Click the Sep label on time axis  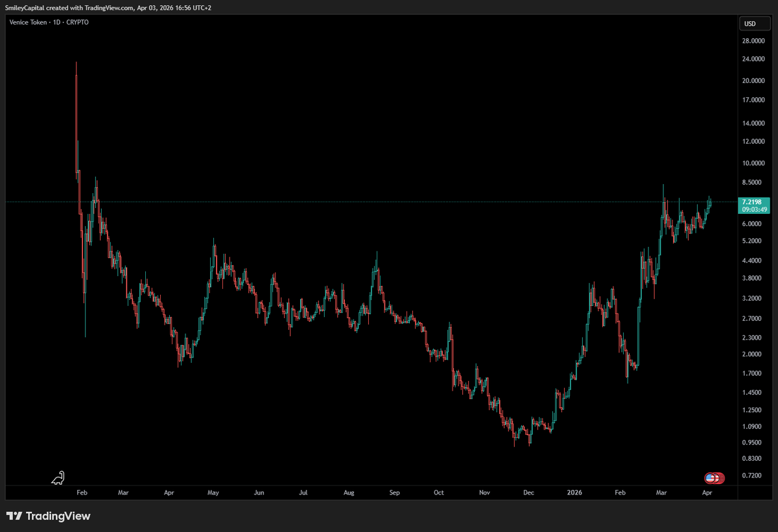[394, 492]
